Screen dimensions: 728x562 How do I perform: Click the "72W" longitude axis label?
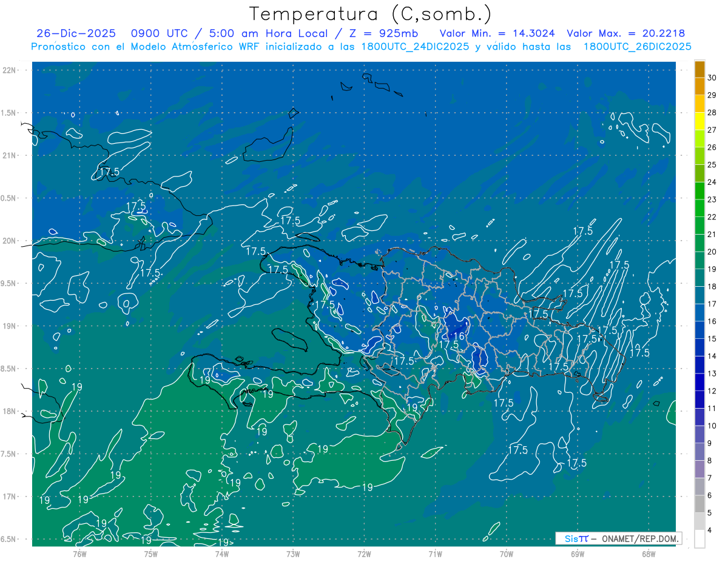pyautogui.click(x=364, y=554)
